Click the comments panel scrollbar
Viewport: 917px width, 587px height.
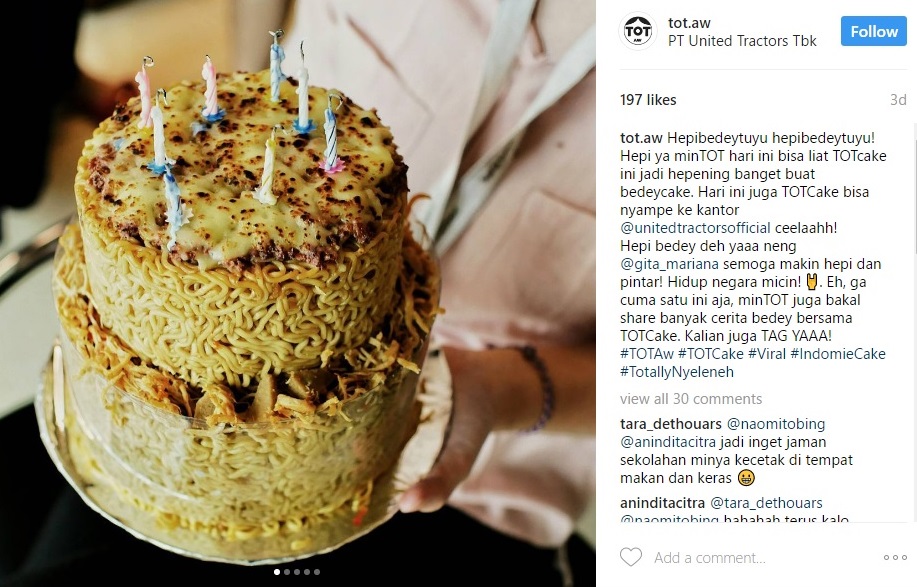[914, 322]
